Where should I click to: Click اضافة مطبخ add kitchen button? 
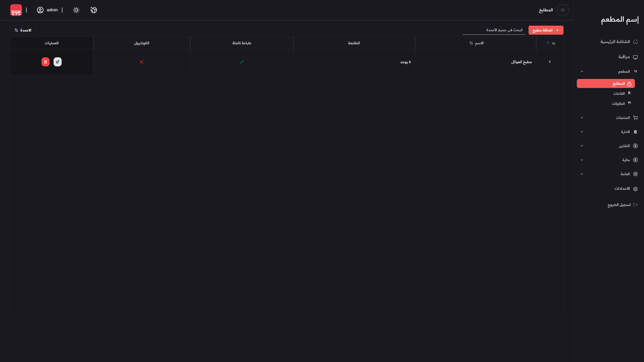pyautogui.click(x=546, y=30)
